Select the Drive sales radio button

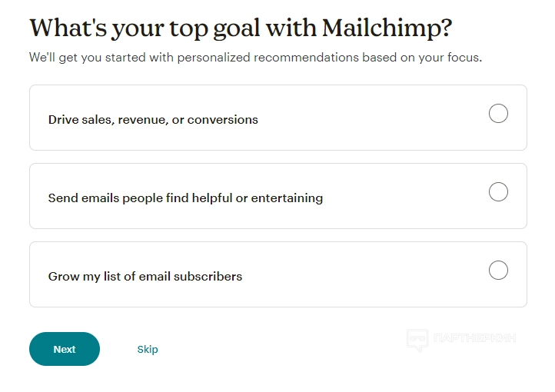[498, 114]
